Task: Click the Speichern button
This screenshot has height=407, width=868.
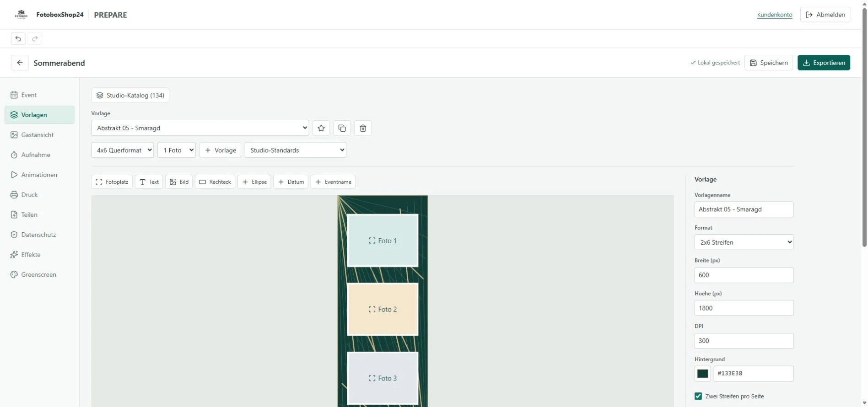Action: click(769, 63)
